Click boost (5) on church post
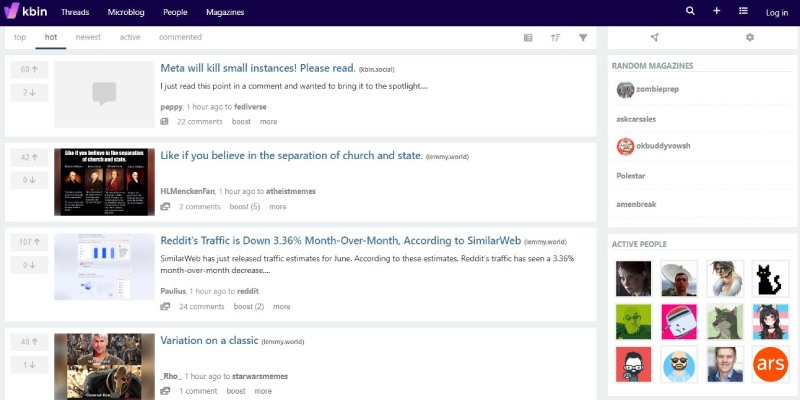Screen dimensions: 800x400 (x=244, y=207)
